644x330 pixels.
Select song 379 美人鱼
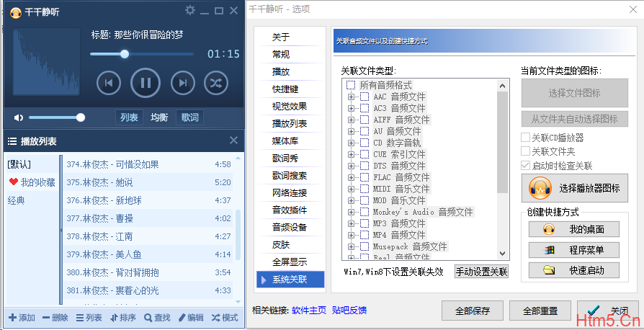pos(148,254)
